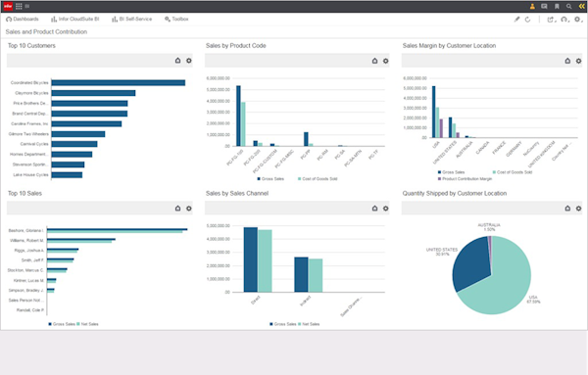The width and height of the screenshot is (588, 375).
Task: Open the bookmarks icon in header
Action: 557,6
